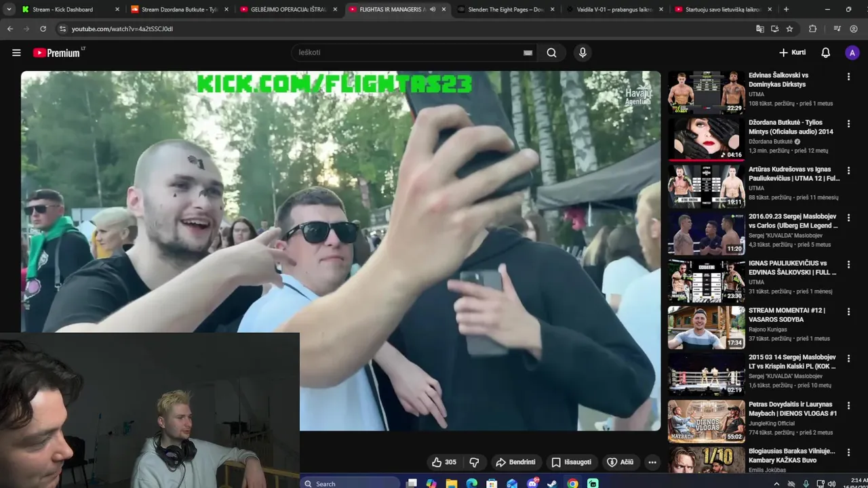Viewport: 868px width, 488px height.
Task: Open options menu for 2016.09.23 Sergej Maslobojev video
Action: [848, 218]
